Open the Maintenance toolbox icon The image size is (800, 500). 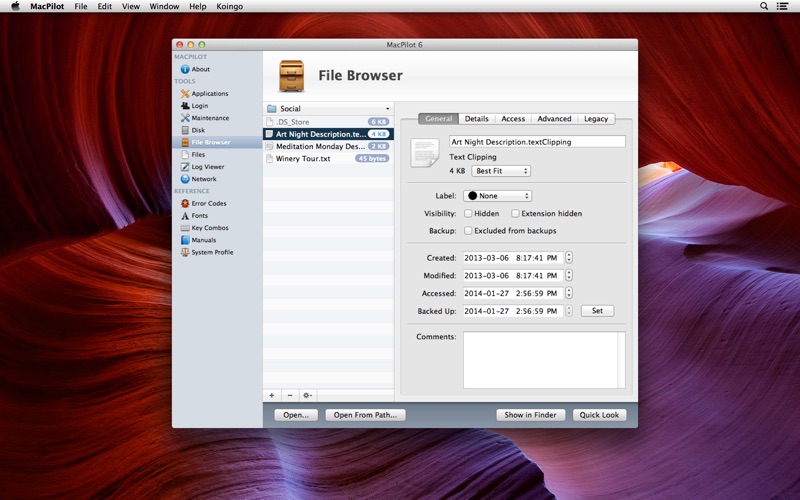[x=185, y=118]
